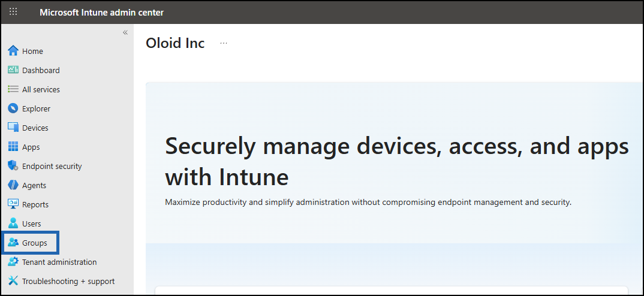Open the ellipsis menu beside Oloid Inc
644x296 pixels.
[x=224, y=43]
